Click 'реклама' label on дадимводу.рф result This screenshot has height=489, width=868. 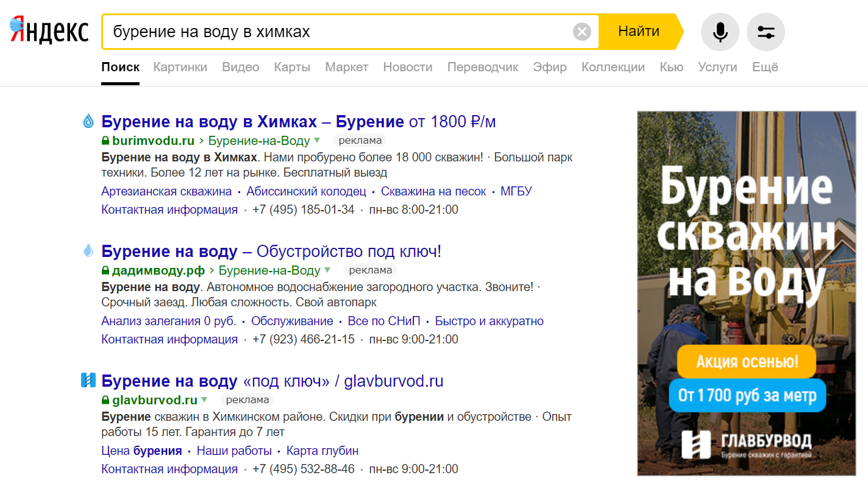[x=370, y=270]
